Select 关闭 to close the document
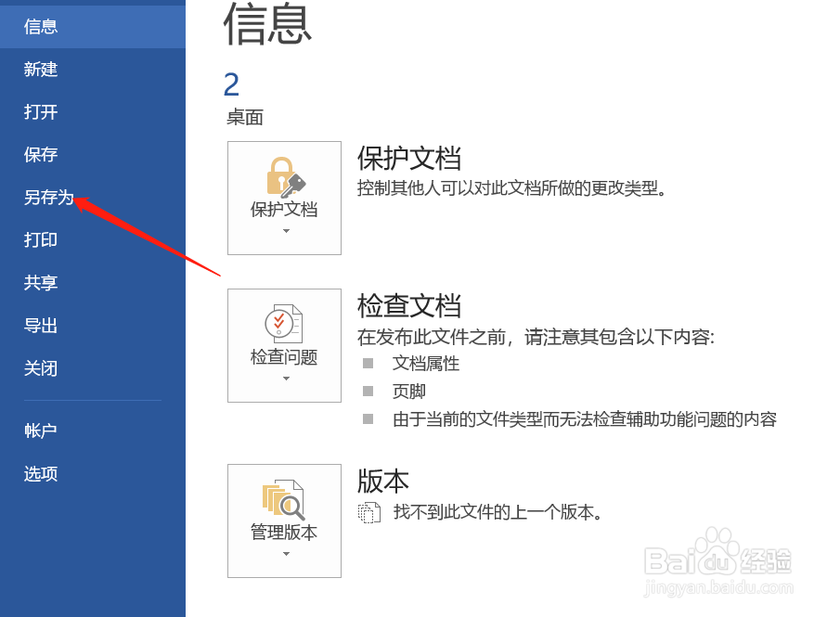The image size is (840, 617). coord(40,368)
